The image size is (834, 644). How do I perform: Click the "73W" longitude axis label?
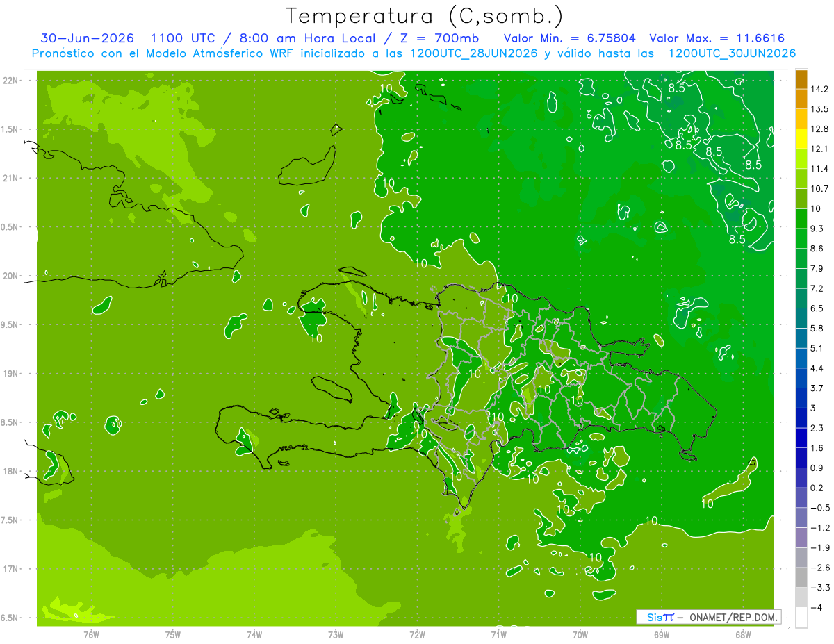(336, 634)
